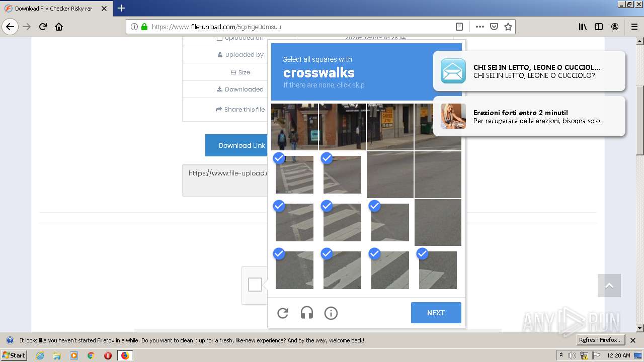This screenshot has height=362, width=644.
Task: Tick the reCAPTCHA checkbox
Action: click(255, 285)
